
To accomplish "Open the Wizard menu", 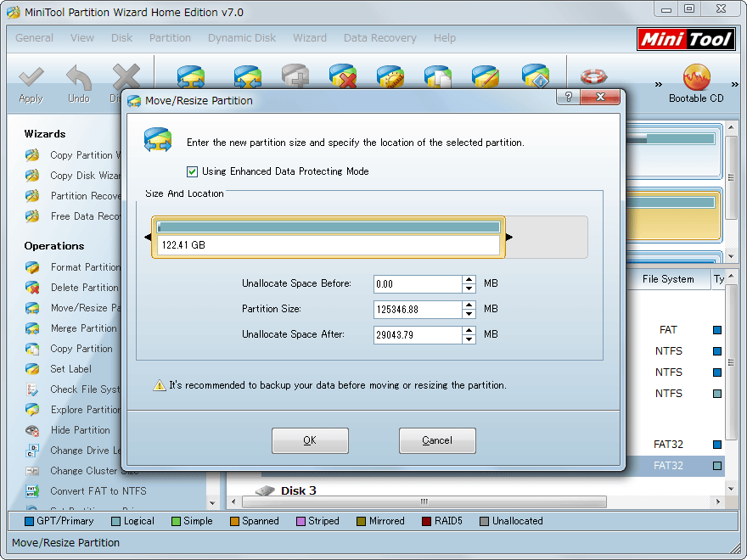I will (310, 38).
